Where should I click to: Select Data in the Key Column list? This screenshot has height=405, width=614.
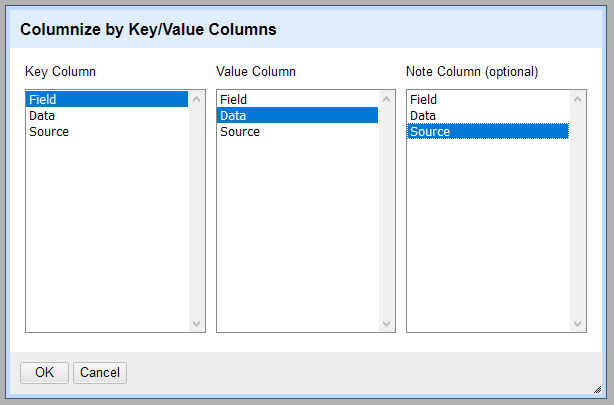106,115
